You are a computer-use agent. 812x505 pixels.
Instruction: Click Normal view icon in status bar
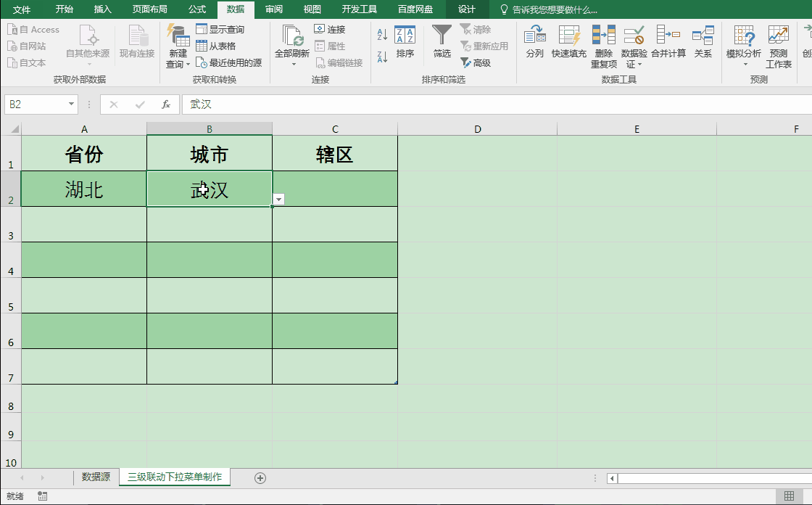(x=789, y=496)
